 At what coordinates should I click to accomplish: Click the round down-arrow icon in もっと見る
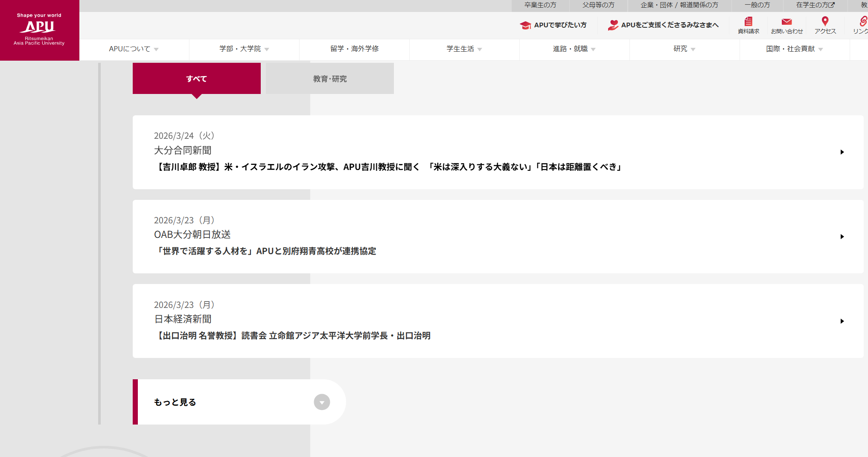click(x=322, y=402)
